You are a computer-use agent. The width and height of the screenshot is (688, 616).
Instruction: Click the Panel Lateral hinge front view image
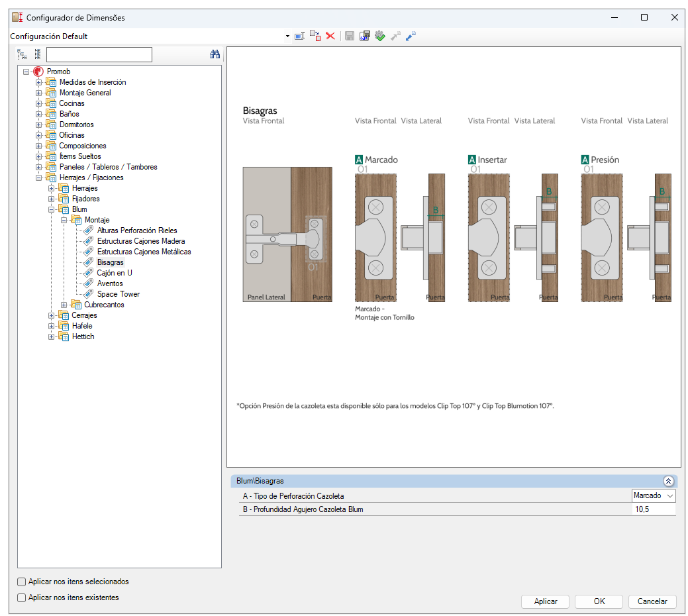point(287,234)
